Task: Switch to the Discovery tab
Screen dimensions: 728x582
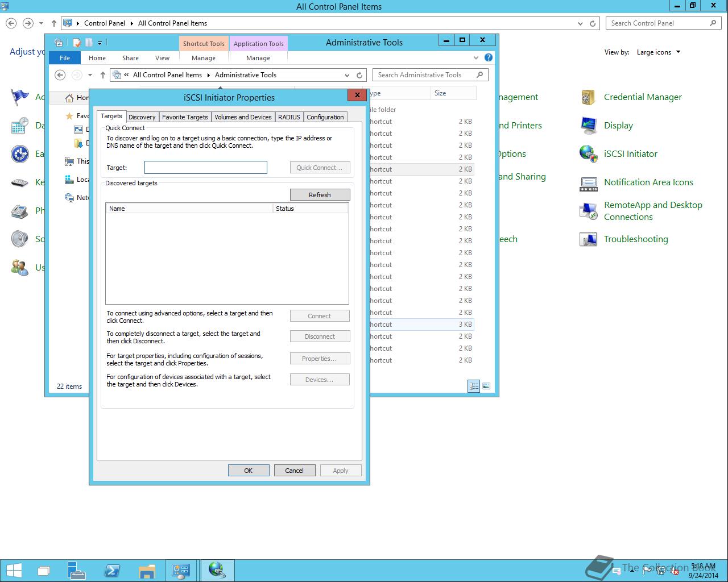Action: pyautogui.click(x=142, y=117)
